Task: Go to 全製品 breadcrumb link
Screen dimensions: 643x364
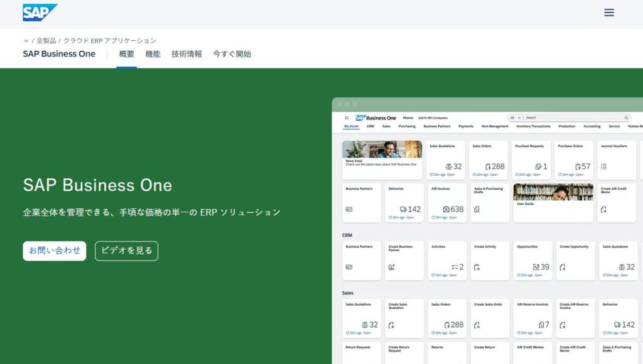Action: coord(46,41)
